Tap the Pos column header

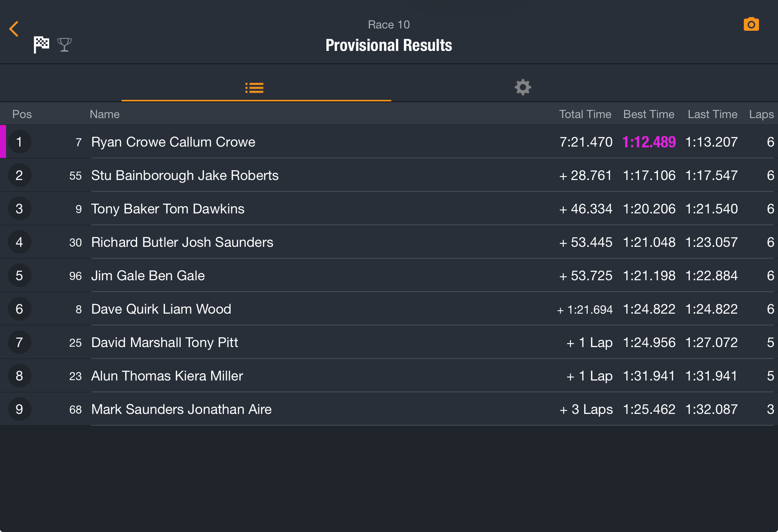point(22,114)
